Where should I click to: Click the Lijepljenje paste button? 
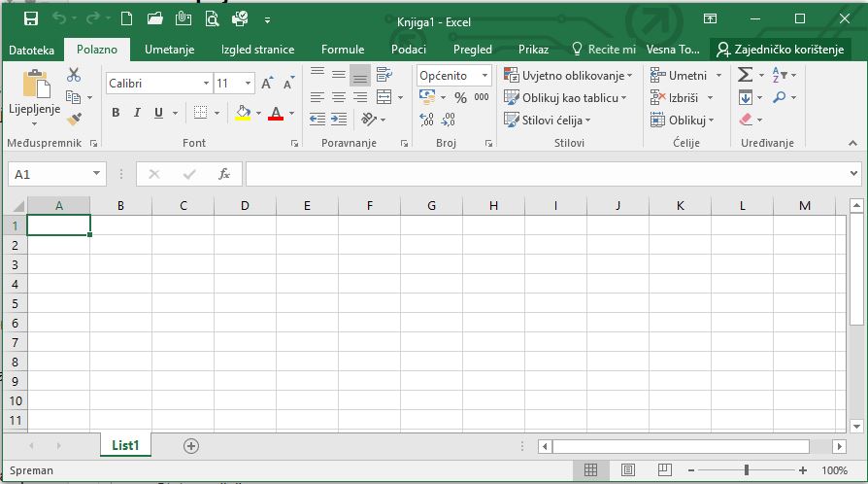coord(35,96)
